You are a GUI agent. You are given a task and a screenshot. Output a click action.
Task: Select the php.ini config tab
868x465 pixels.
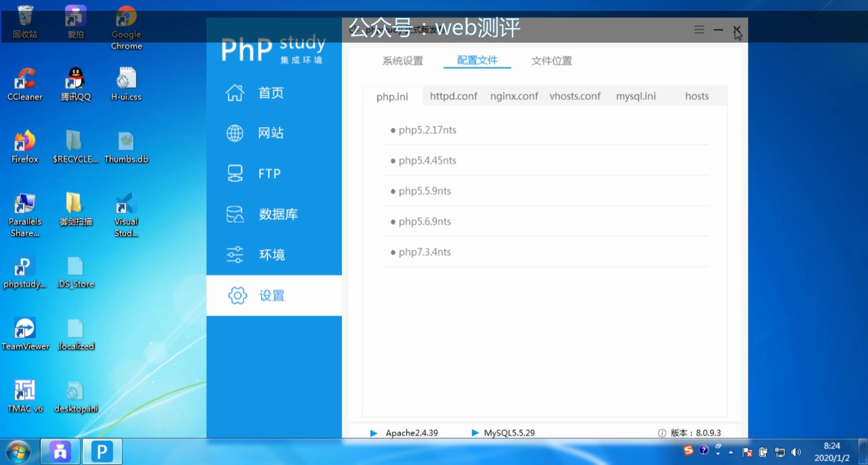[392, 96]
